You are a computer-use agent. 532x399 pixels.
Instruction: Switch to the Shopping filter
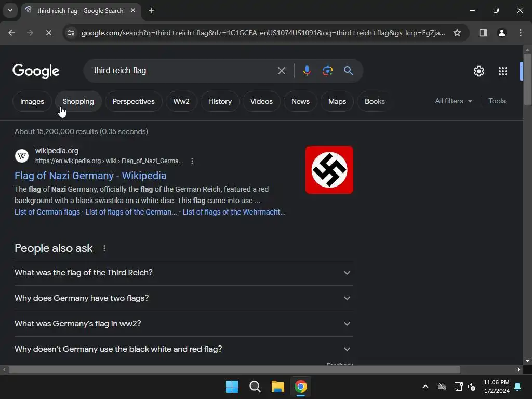tap(78, 101)
